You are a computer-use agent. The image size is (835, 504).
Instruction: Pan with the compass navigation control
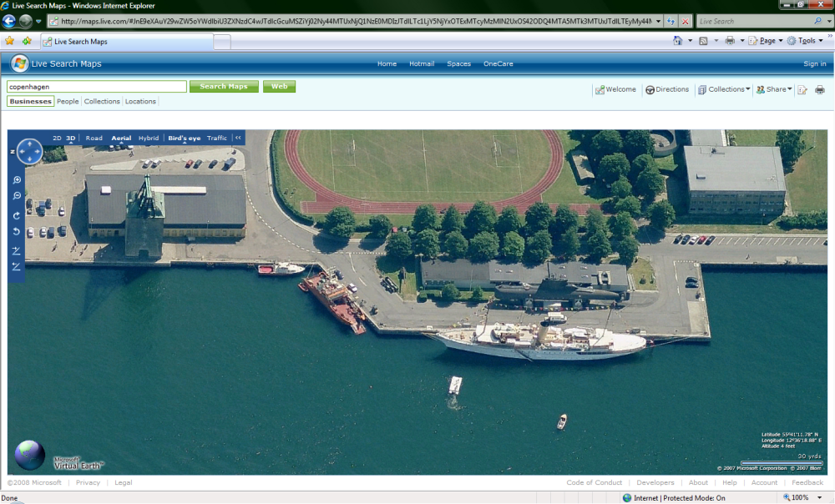[x=29, y=152]
